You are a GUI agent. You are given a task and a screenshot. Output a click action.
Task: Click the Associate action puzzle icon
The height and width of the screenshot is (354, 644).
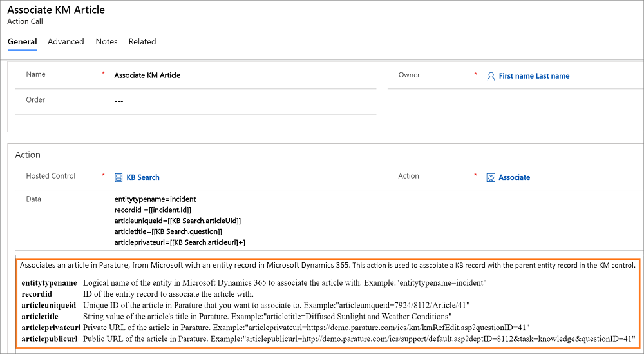[491, 177]
